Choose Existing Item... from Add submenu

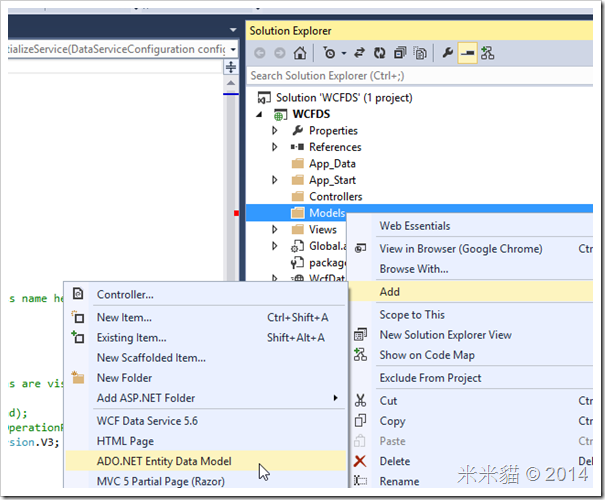pos(132,338)
